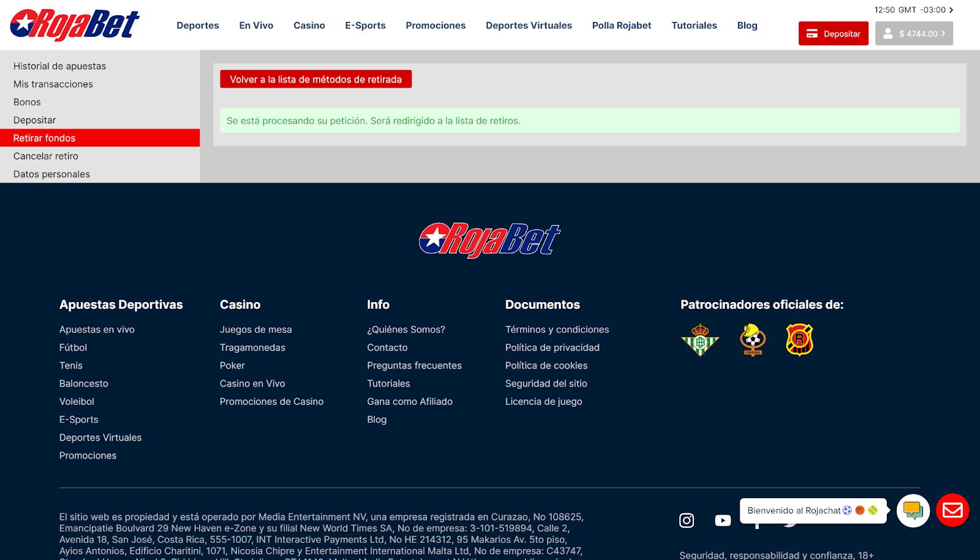The width and height of the screenshot is (980, 560).
Task: Open Seguridad del sitio link
Action: (x=546, y=384)
